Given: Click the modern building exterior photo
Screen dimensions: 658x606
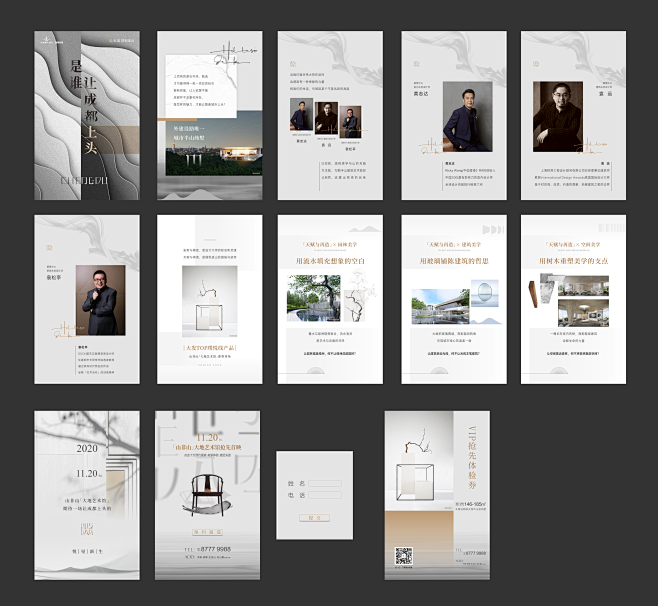Looking at the screenshot, I should (441, 306).
